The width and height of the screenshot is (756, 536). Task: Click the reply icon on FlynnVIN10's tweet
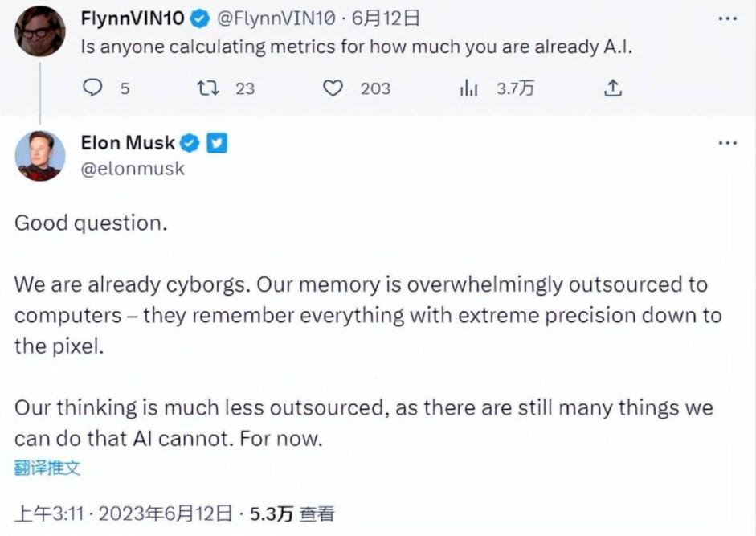point(95,88)
